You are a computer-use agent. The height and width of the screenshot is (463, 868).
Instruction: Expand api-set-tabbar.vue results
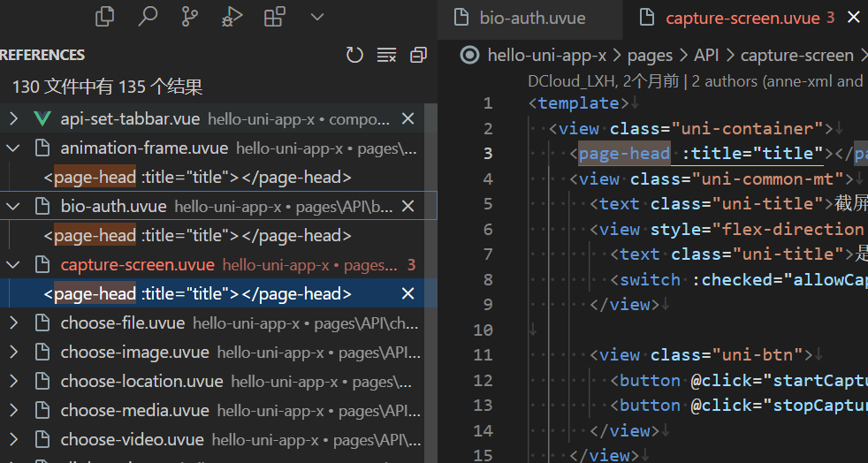14,118
